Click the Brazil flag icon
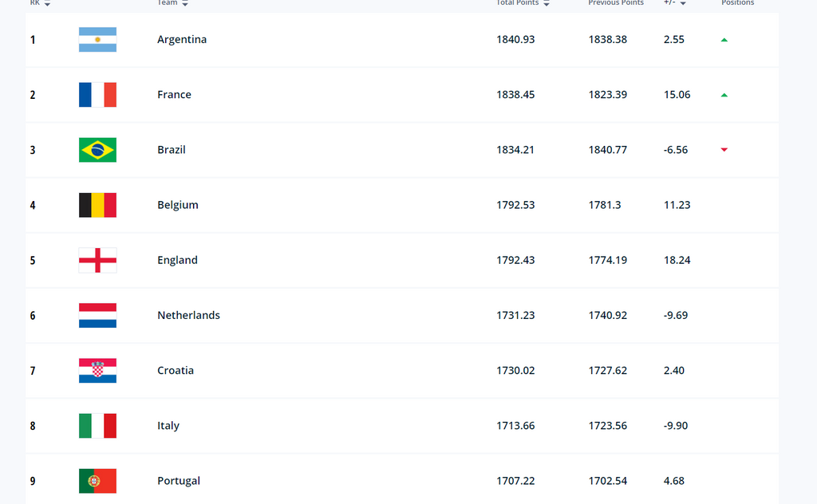This screenshot has height=504, width=817. 97,150
